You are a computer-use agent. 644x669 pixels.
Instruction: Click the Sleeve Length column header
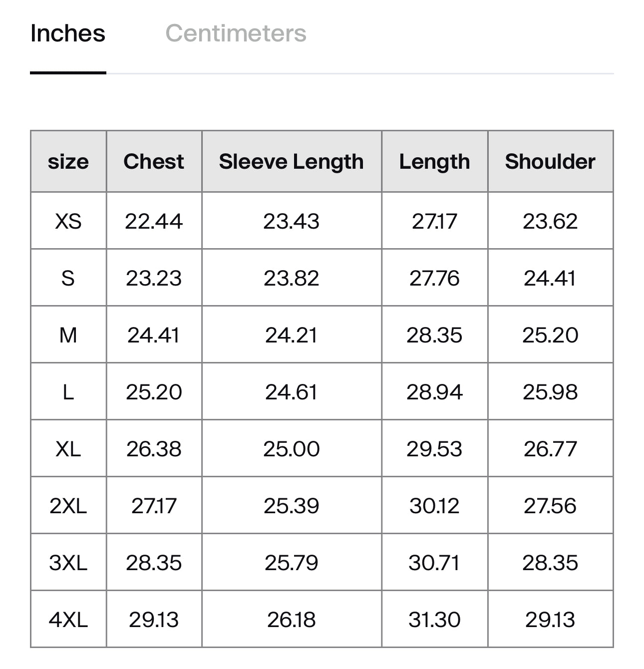(292, 162)
